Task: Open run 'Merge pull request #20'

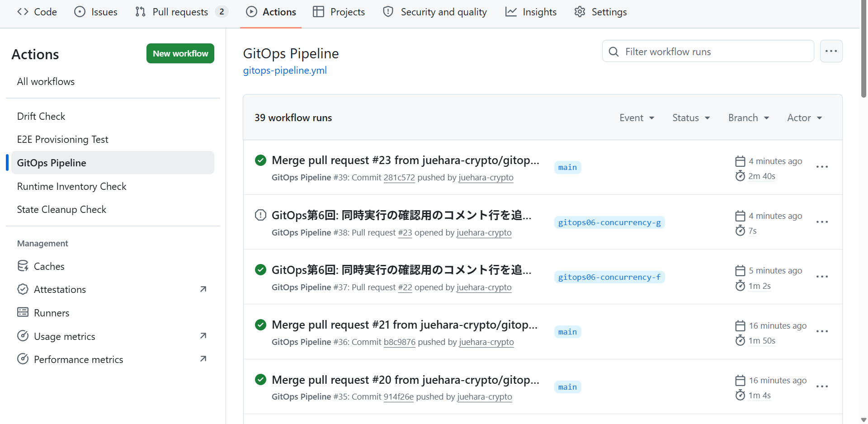Action: coord(406,380)
